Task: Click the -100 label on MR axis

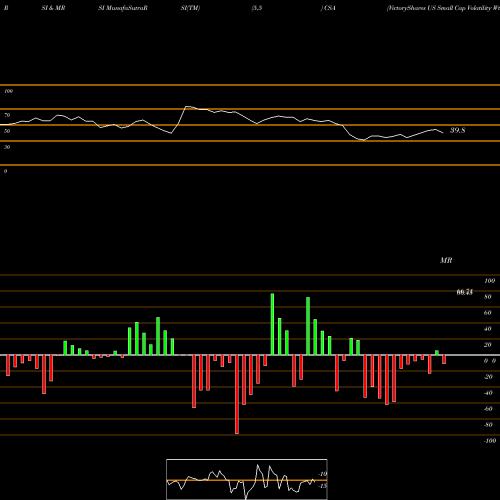Action: coord(490,441)
